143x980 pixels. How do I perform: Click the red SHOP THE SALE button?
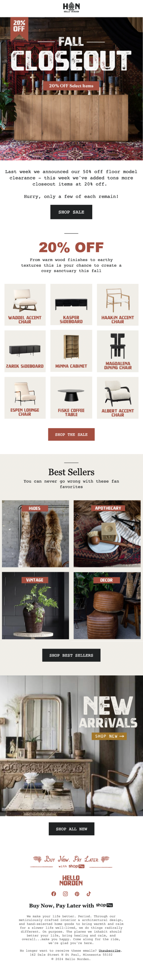71,434
